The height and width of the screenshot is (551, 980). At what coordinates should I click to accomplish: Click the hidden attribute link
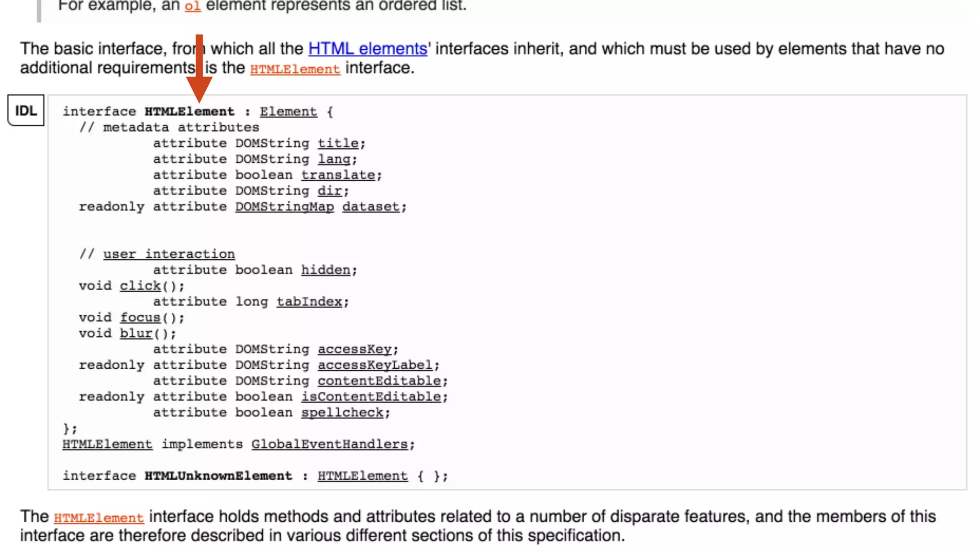pyautogui.click(x=325, y=270)
